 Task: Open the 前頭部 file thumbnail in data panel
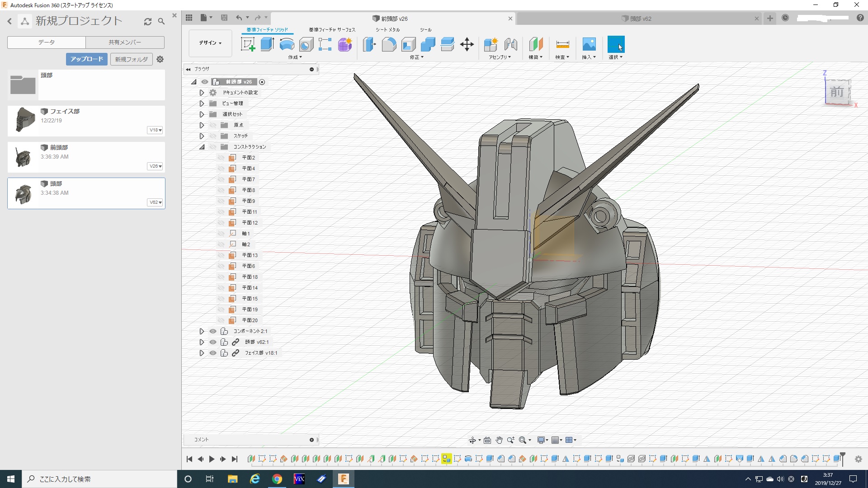pos(24,157)
